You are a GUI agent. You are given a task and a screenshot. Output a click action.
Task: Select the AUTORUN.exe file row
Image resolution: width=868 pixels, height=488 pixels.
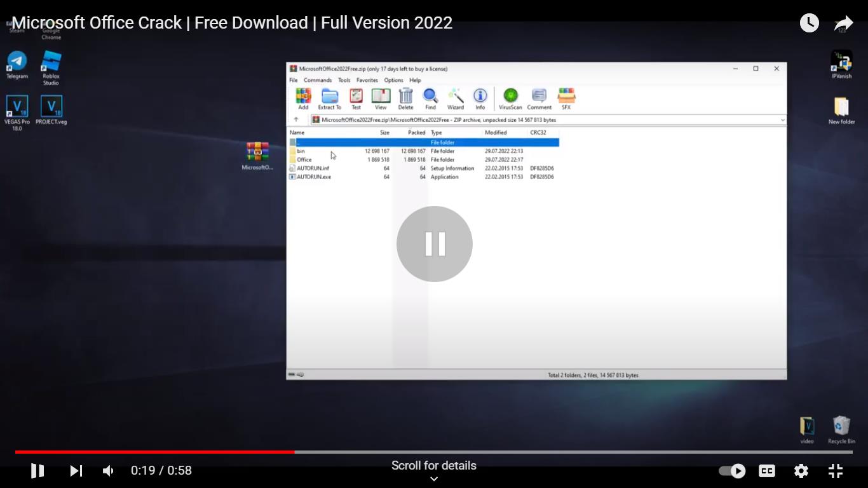tap(314, 177)
